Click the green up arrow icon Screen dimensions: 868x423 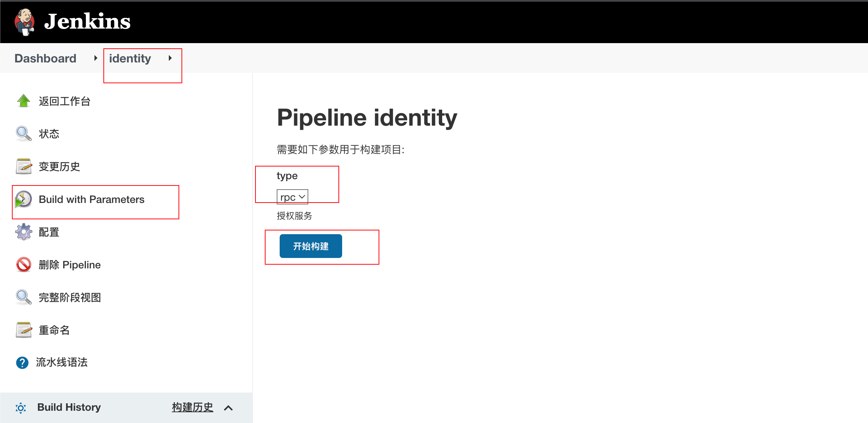23,101
